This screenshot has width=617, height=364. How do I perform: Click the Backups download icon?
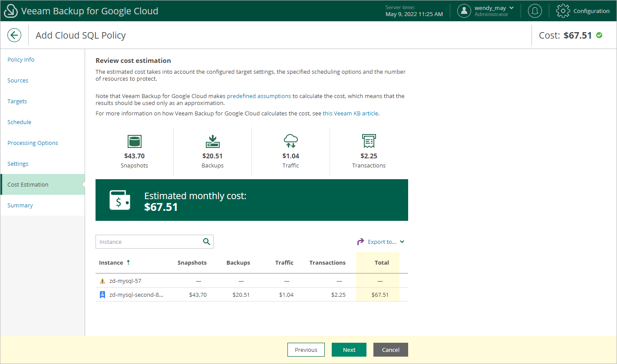[x=212, y=141]
